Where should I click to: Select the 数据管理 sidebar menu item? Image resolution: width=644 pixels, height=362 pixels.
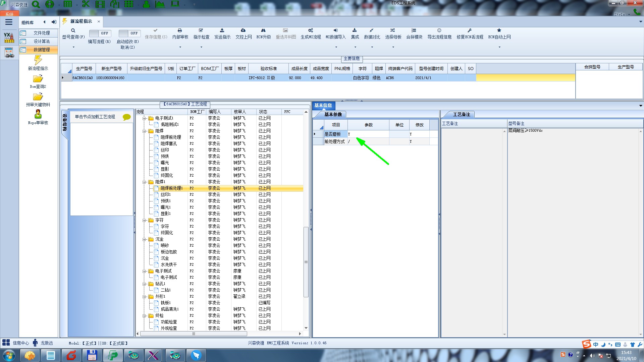(41, 50)
